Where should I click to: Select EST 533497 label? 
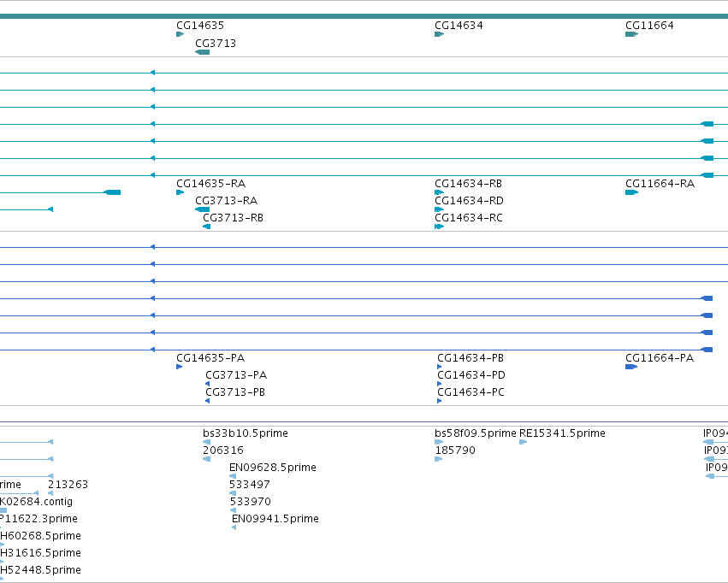[x=249, y=485]
